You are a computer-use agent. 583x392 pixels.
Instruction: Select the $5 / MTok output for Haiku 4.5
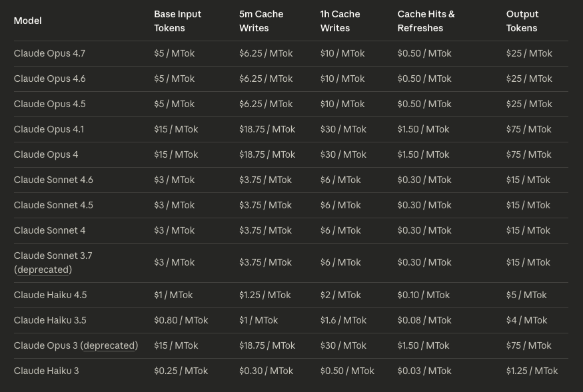pyautogui.click(x=526, y=295)
